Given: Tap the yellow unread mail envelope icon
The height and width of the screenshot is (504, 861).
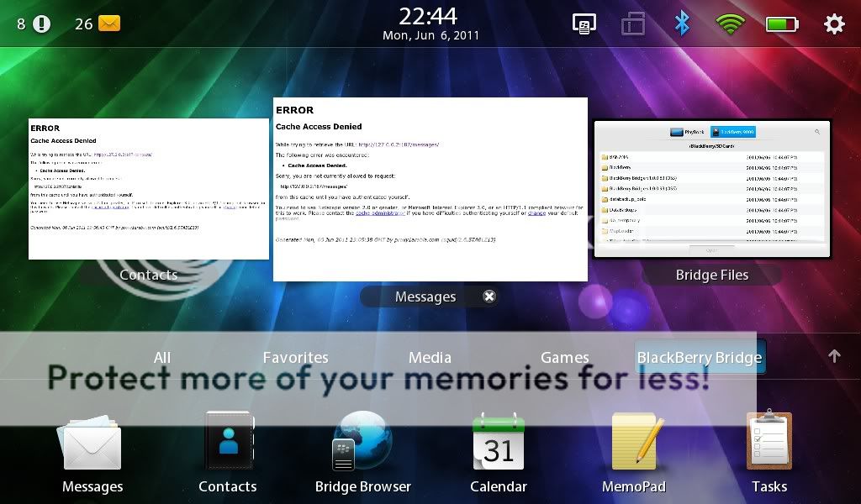Looking at the screenshot, I should click(x=108, y=24).
